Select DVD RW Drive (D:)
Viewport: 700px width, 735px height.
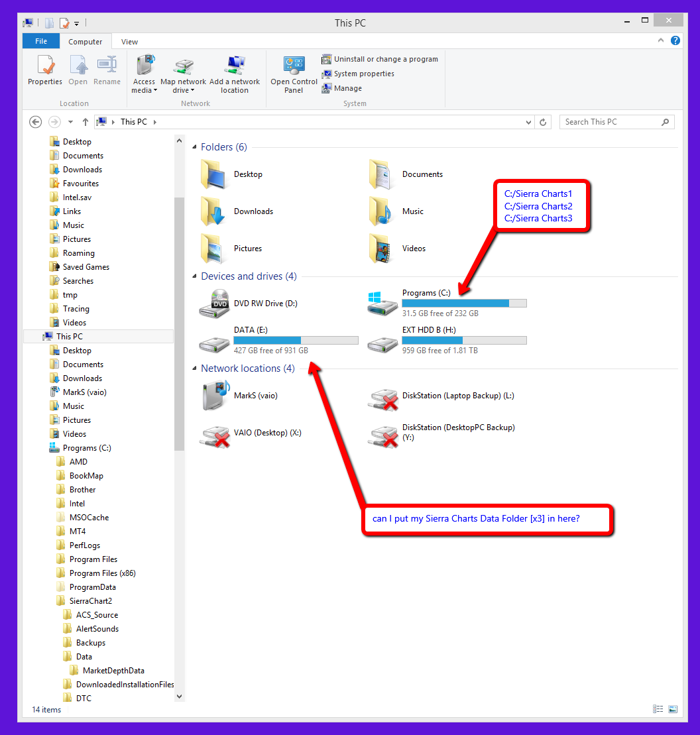pos(249,304)
